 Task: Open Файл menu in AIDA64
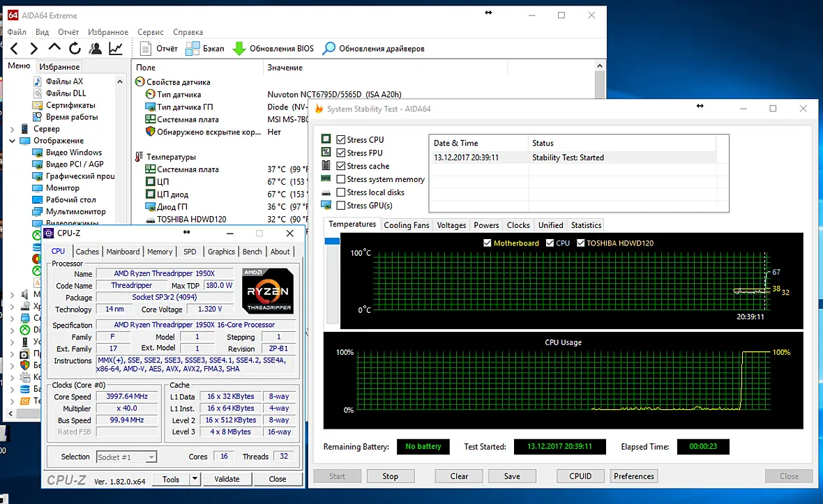pos(17,32)
